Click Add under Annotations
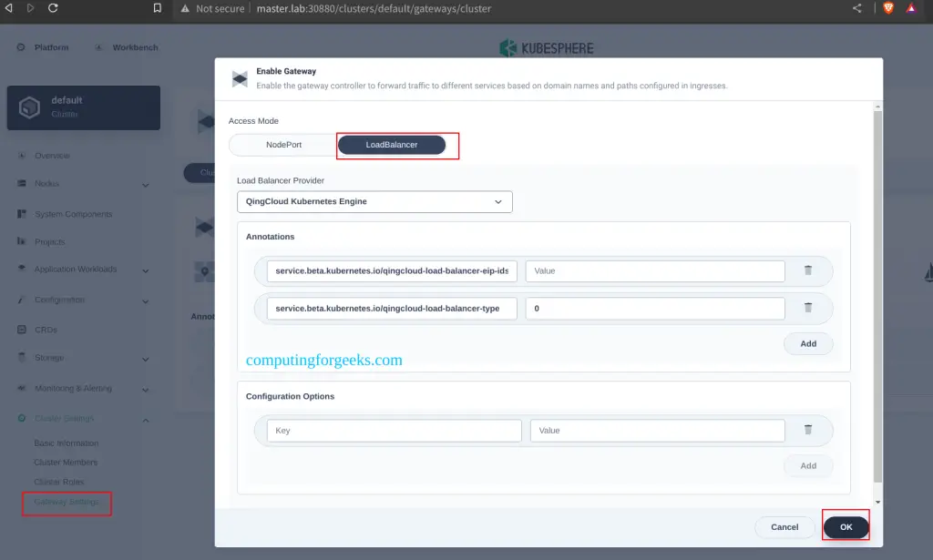The image size is (933, 560). click(808, 343)
